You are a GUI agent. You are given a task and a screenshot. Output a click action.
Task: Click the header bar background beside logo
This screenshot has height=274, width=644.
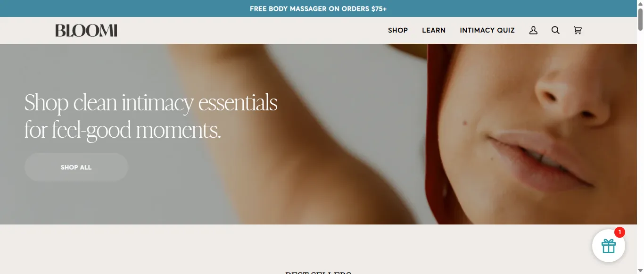click(250, 30)
